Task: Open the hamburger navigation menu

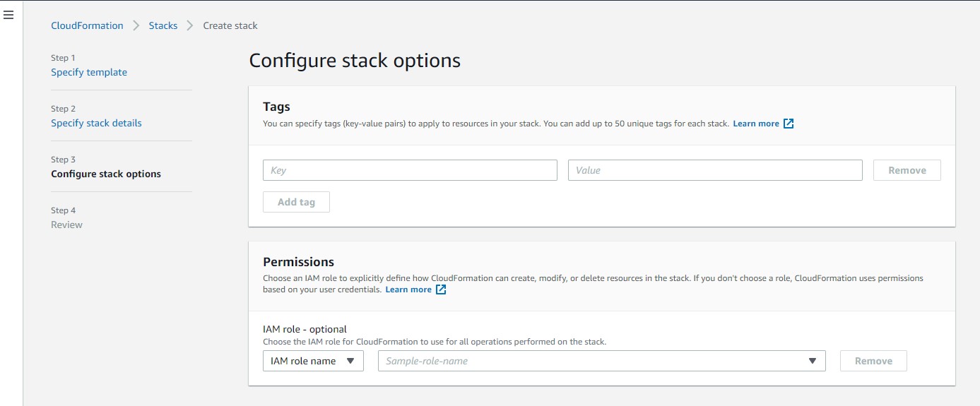Action: point(8,15)
